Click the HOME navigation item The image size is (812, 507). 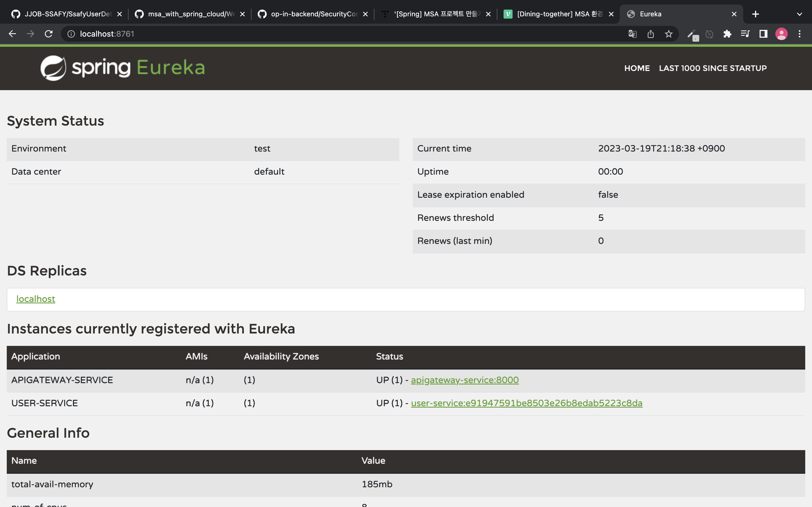point(637,68)
